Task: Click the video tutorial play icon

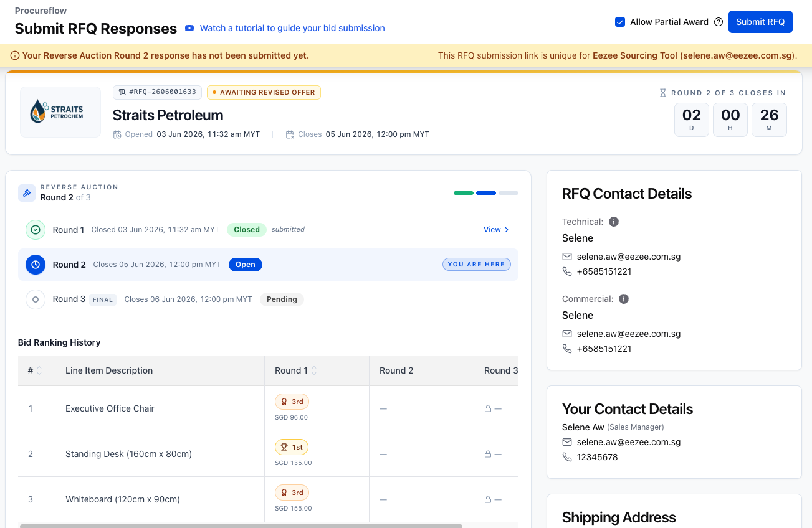Action: tap(189, 28)
